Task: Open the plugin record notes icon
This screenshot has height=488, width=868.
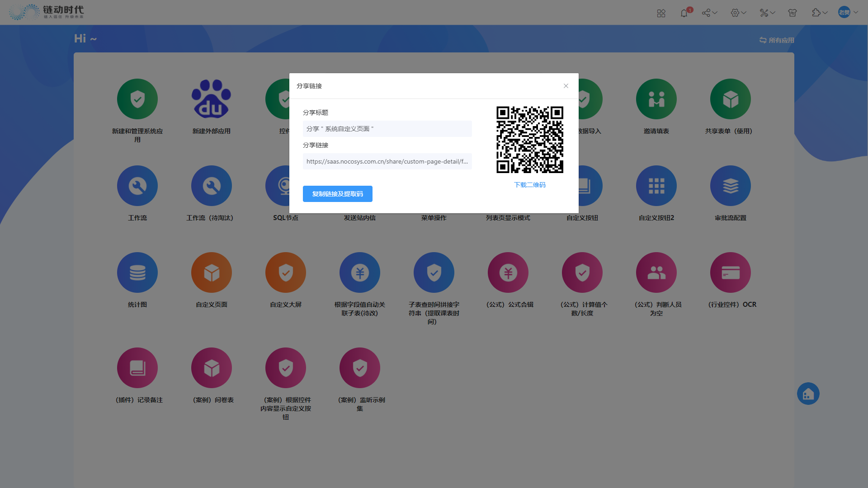Action: 137,368
